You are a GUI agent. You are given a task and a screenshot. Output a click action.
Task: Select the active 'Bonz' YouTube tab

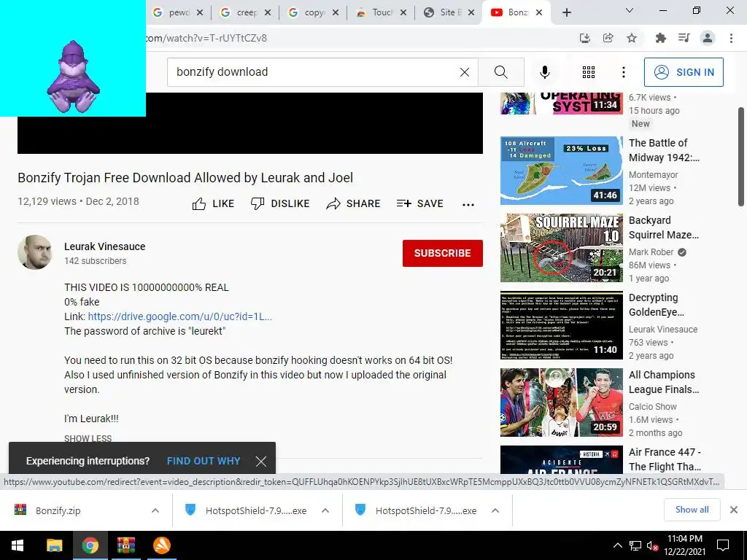(516, 12)
